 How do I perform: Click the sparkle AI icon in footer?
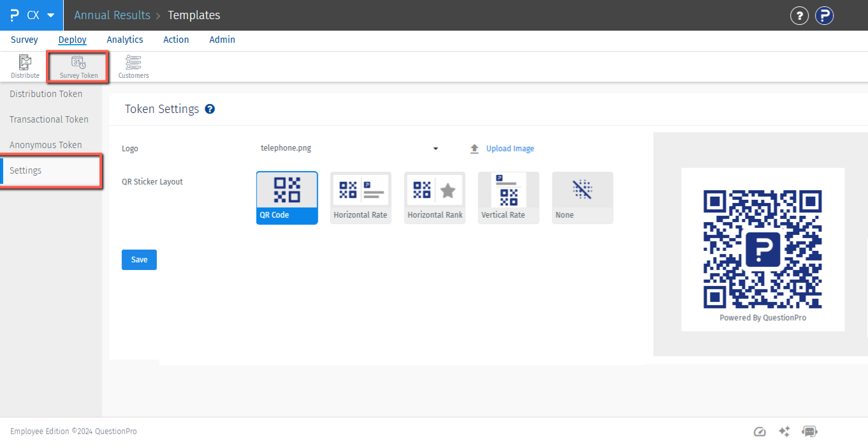point(784,432)
